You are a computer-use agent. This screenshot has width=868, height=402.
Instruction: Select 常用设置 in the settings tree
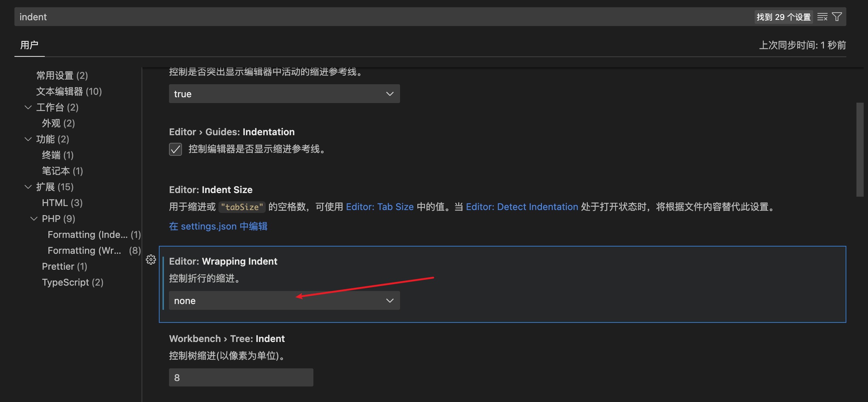(62, 76)
